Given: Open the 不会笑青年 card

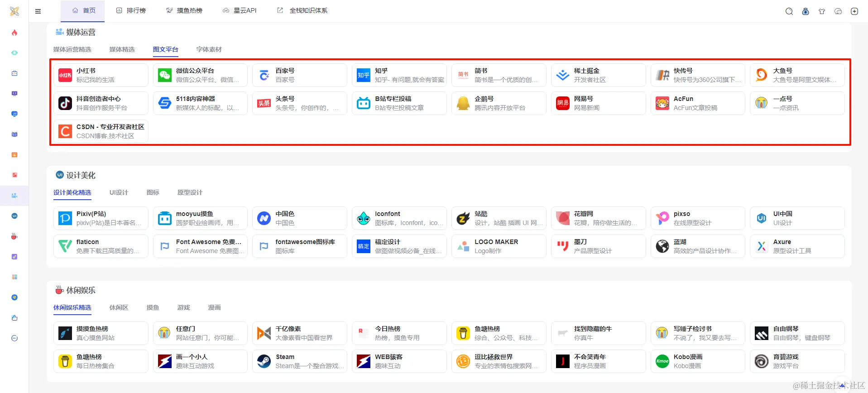Looking at the screenshot, I should click(599, 361).
